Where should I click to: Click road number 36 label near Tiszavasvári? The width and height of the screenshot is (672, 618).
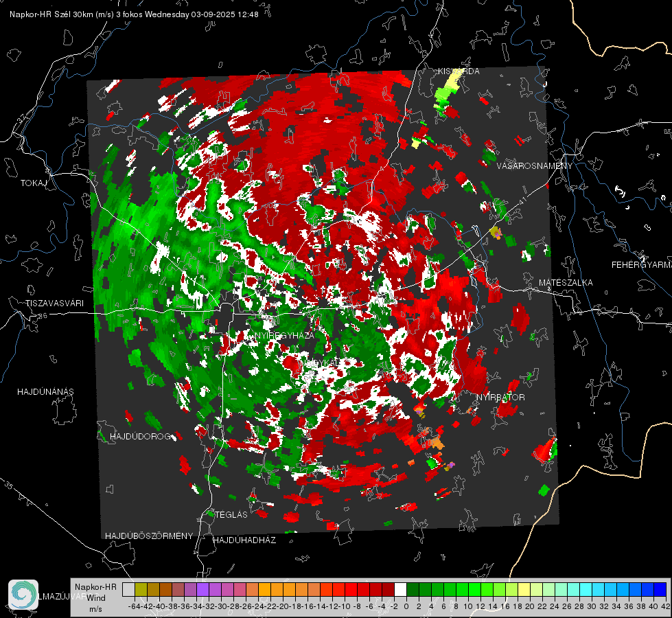click(x=43, y=316)
